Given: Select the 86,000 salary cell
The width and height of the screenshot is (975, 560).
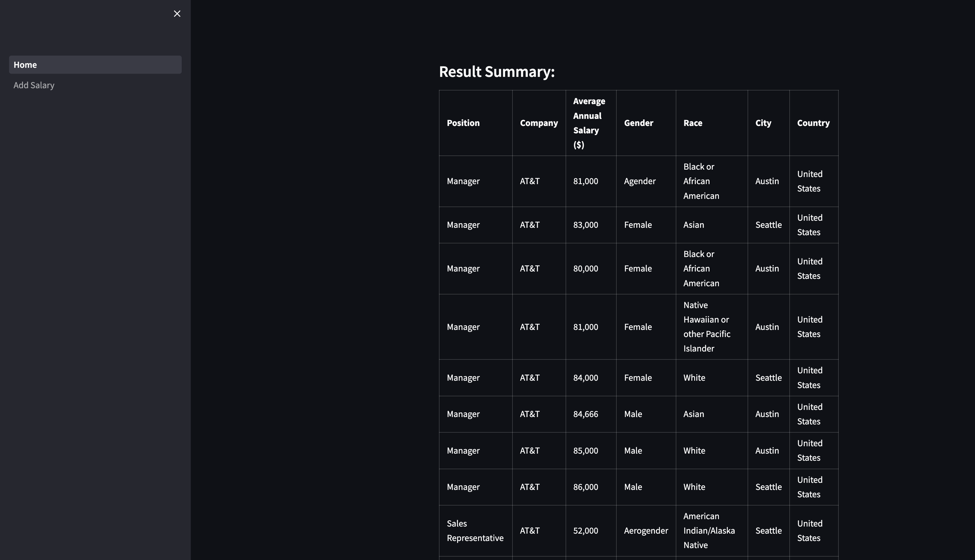Looking at the screenshot, I should (591, 487).
